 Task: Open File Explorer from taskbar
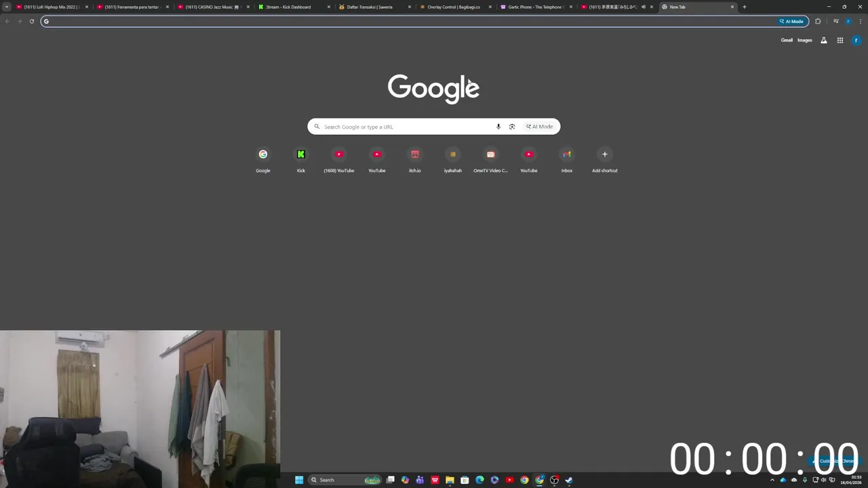tap(450, 480)
